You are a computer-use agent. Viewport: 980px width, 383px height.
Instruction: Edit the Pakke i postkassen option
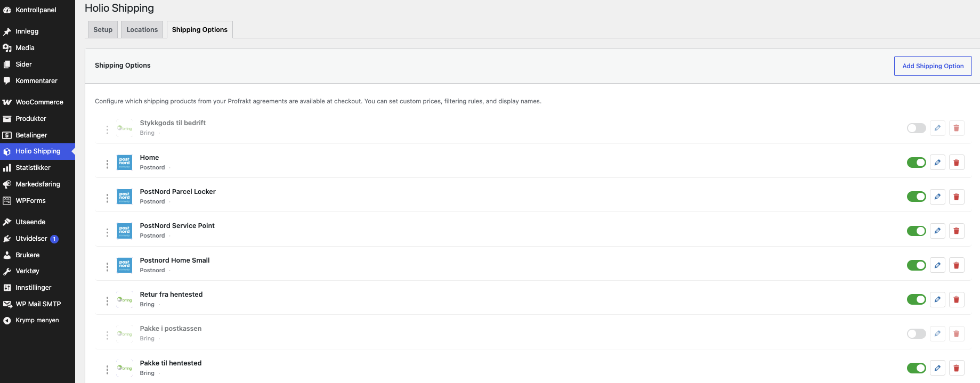937,333
